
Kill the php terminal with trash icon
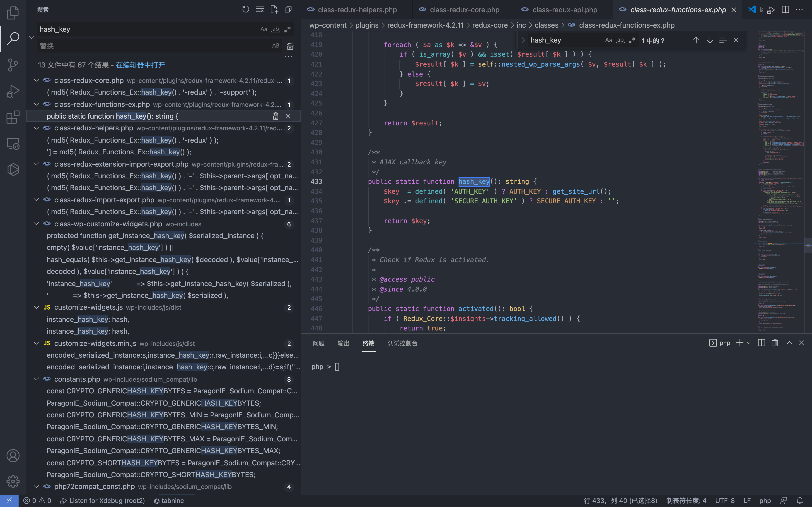(x=775, y=343)
